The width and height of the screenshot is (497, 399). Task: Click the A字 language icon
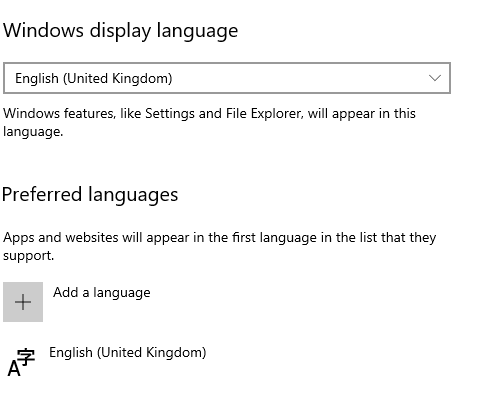[x=21, y=362]
